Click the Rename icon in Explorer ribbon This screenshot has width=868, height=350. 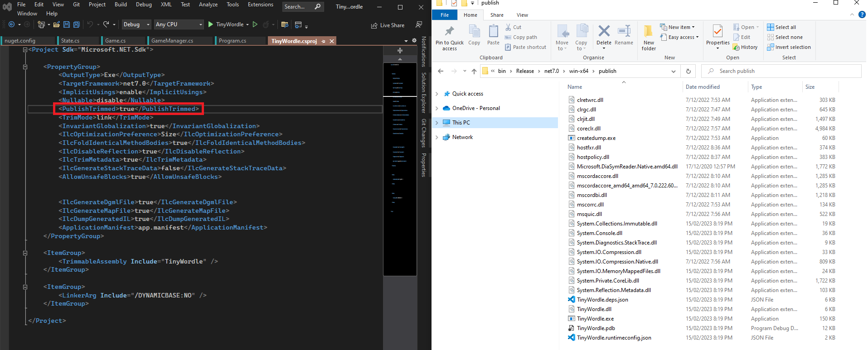click(624, 35)
